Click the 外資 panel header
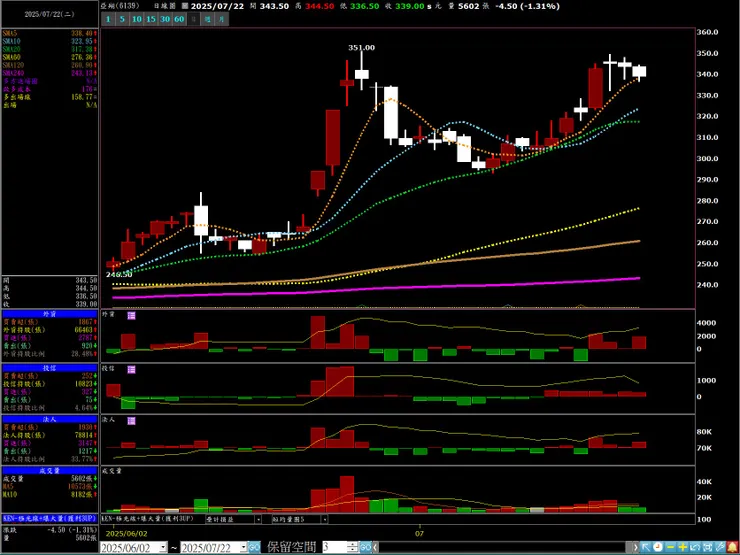This screenshot has height=555, width=740. [x=50, y=314]
